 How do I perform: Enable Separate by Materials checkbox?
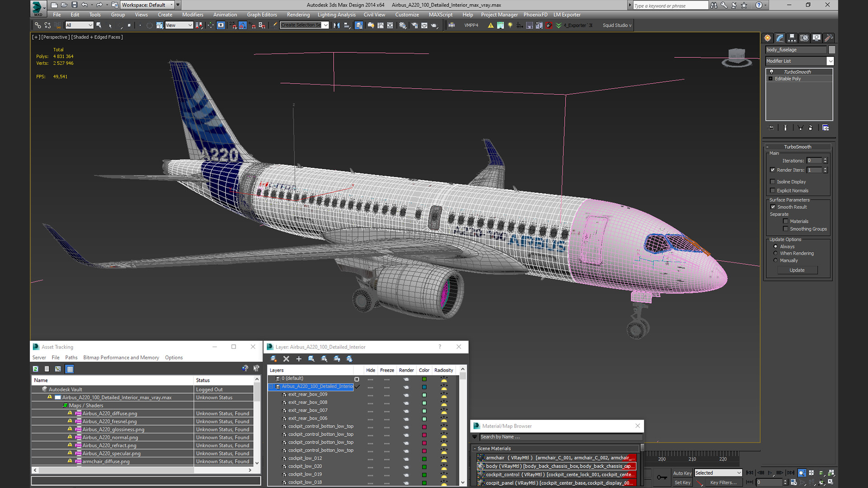click(x=786, y=221)
